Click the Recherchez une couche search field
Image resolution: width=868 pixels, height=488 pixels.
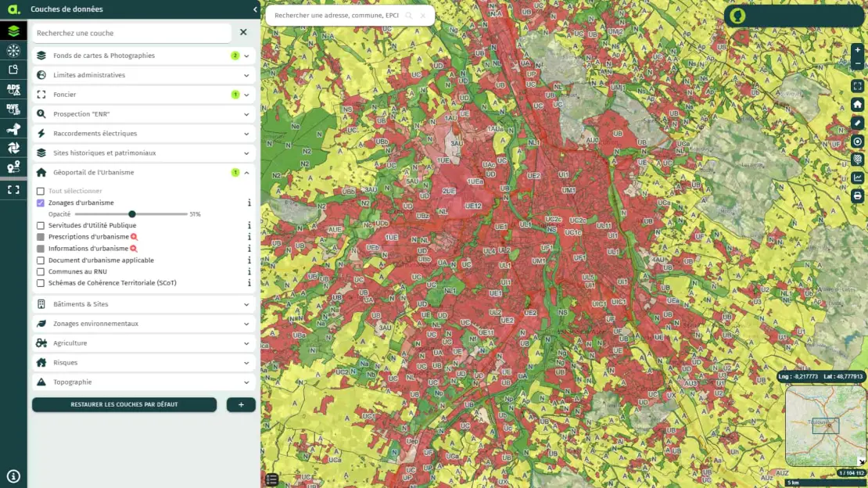point(131,33)
